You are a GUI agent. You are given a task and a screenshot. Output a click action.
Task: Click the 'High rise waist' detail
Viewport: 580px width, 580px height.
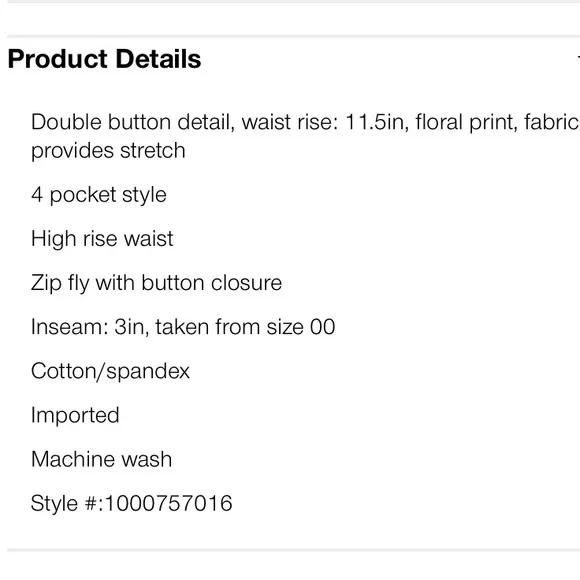[102, 239]
